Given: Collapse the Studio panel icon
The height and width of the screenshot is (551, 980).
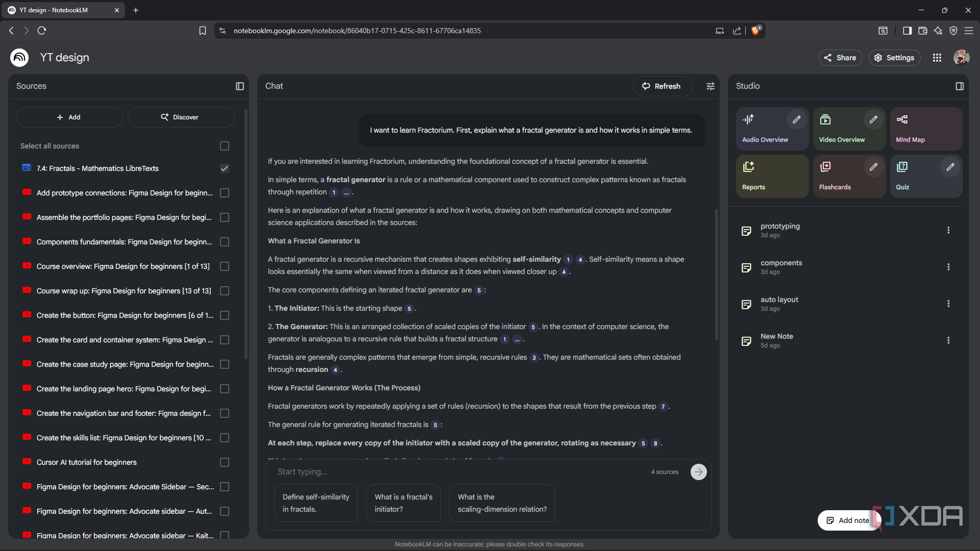Looking at the screenshot, I should click(x=960, y=86).
